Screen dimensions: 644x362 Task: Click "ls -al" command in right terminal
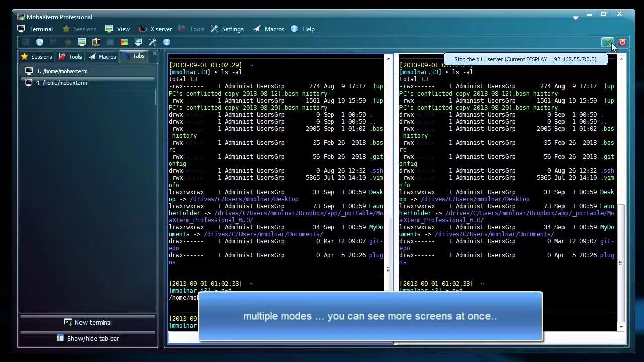click(463, 72)
